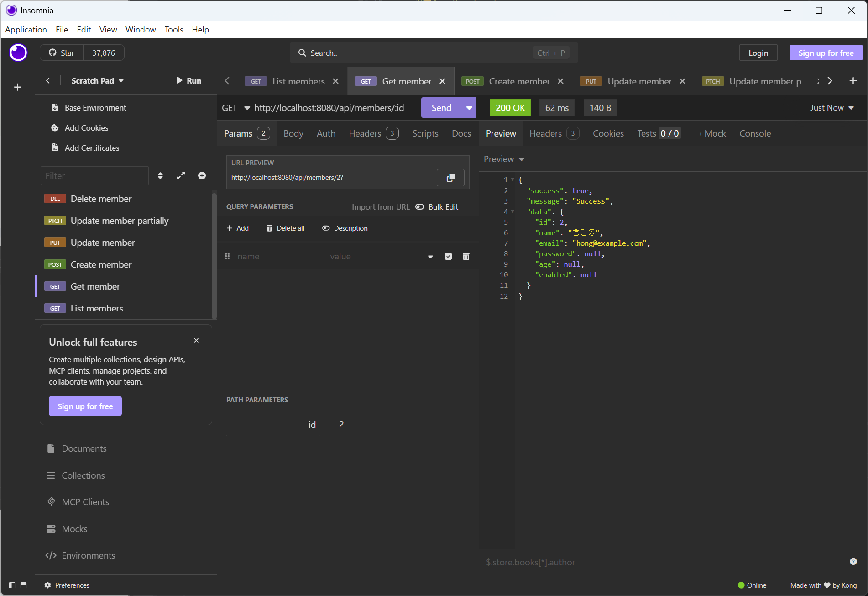
Task: Expand all folders in the sidebar
Action: point(181,176)
